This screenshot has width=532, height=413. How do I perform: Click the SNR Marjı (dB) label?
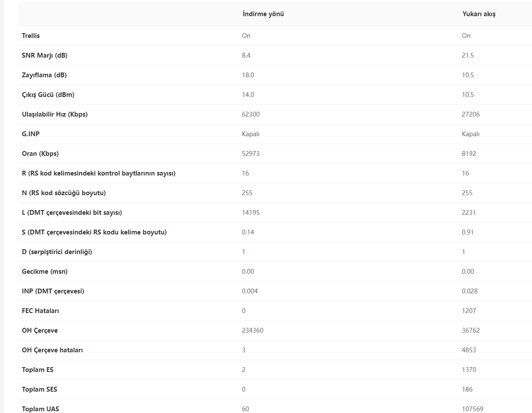[45, 55]
